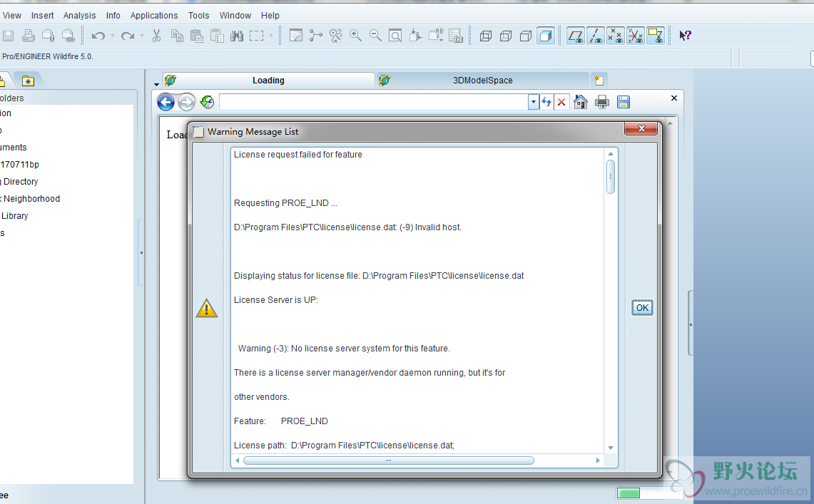The width and height of the screenshot is (814, 504).
Task: Open the Insert menu
Action: coord(43,16)
